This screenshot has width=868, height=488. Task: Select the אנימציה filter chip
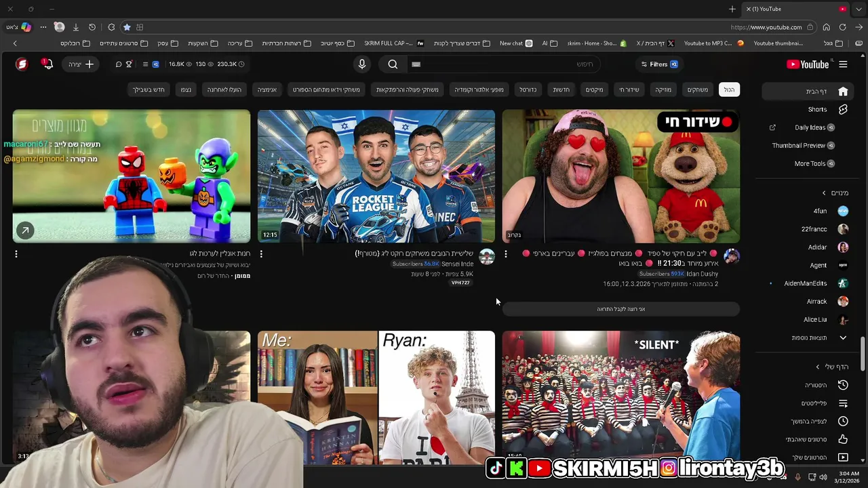(267, 89)
